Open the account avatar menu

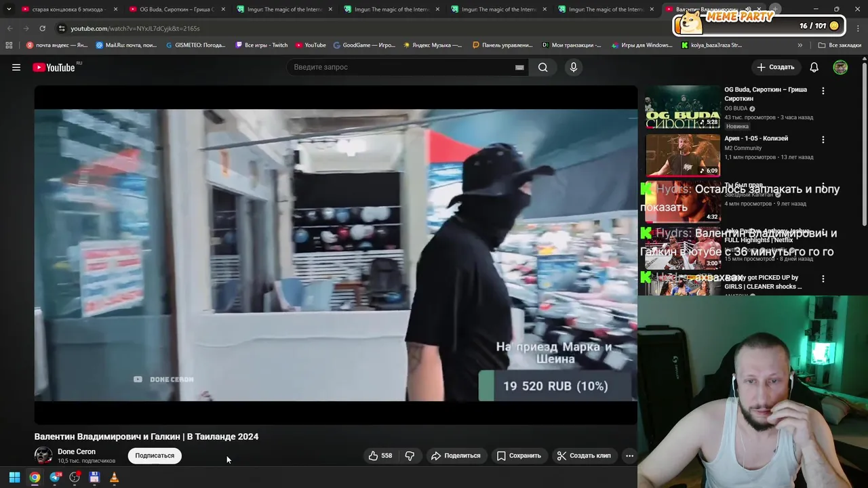pos(840,67)
